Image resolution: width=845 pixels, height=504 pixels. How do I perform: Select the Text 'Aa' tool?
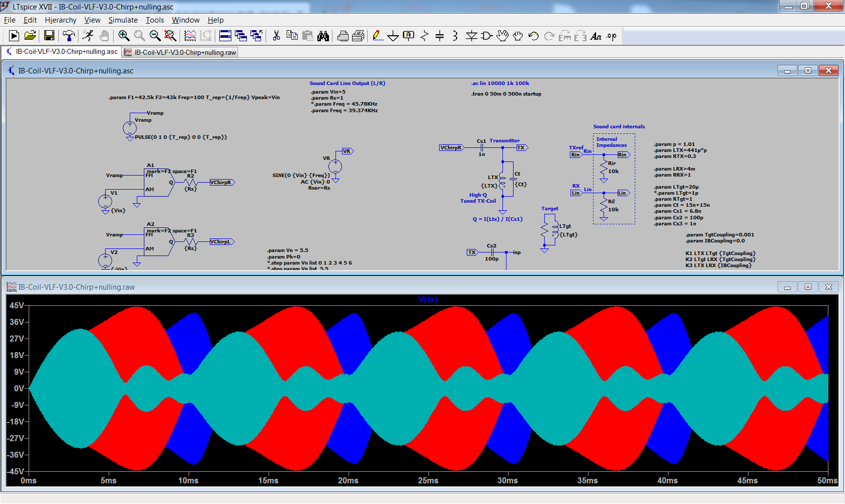(596, 36)
